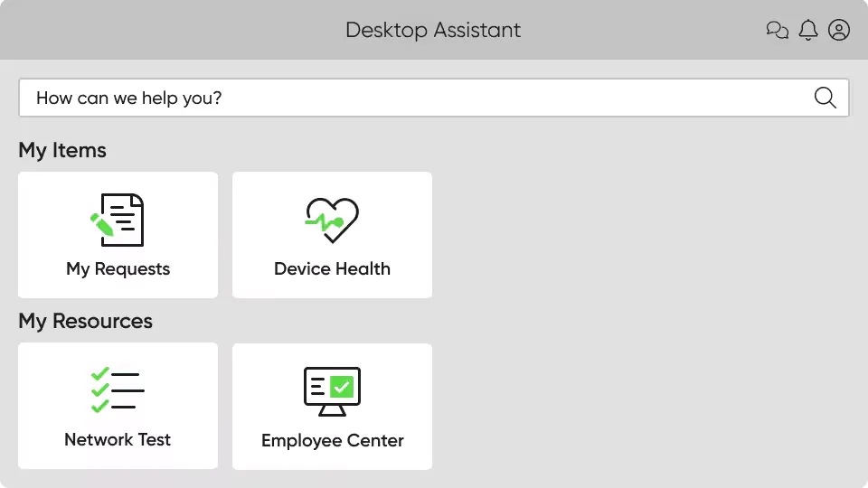
Task: Click the My Requests document-and-pen icon
Action: [118, 220]
